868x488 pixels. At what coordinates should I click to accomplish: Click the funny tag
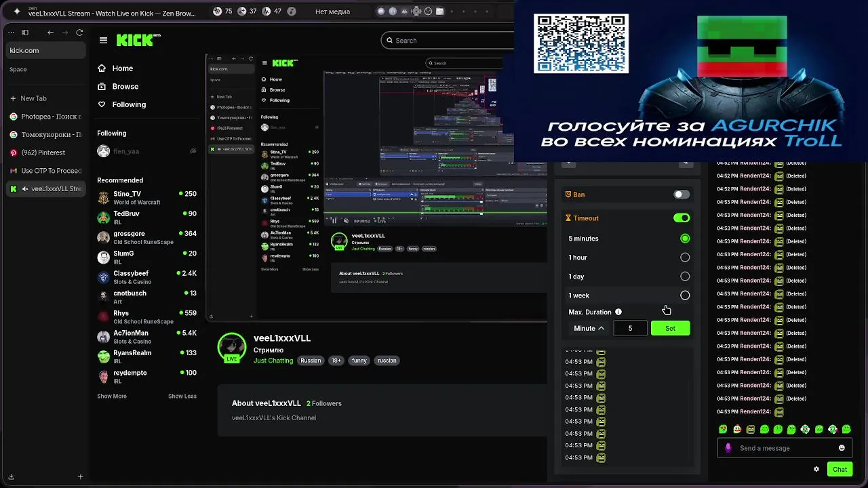(x=359, y=361)
